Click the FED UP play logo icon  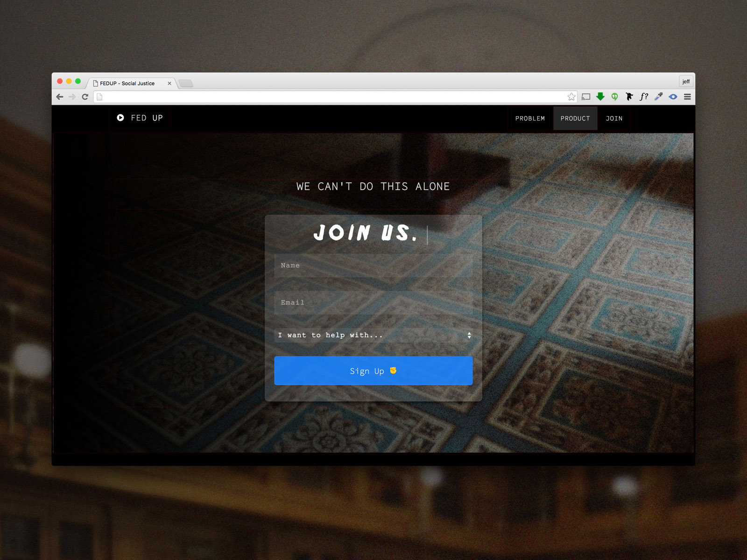coord(120,118)
